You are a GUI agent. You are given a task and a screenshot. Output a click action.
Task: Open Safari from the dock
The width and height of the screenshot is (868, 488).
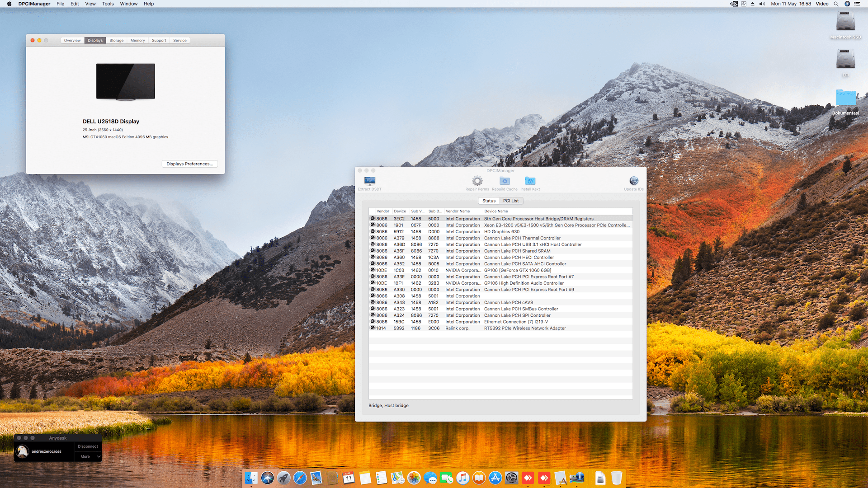point(300,478)
